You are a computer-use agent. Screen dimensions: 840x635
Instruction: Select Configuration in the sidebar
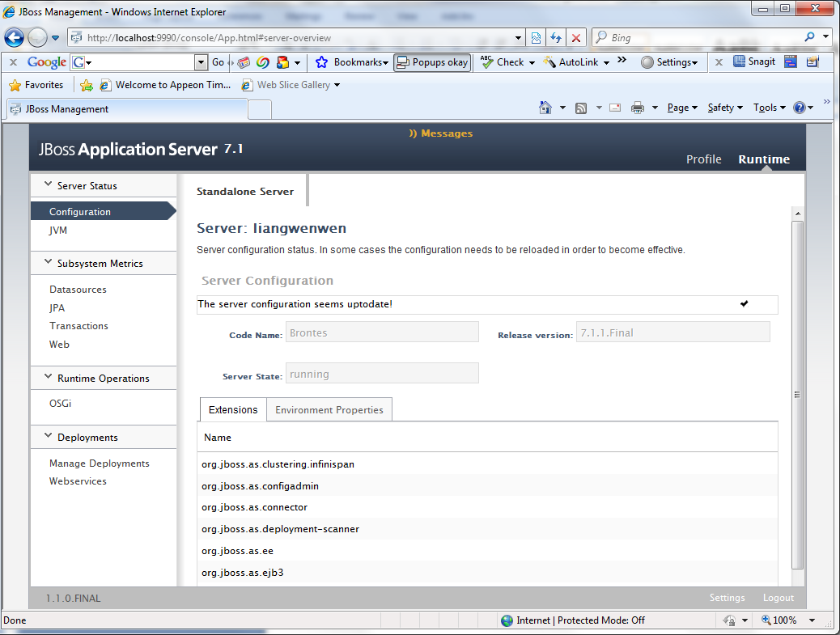(x=104, y=211)
